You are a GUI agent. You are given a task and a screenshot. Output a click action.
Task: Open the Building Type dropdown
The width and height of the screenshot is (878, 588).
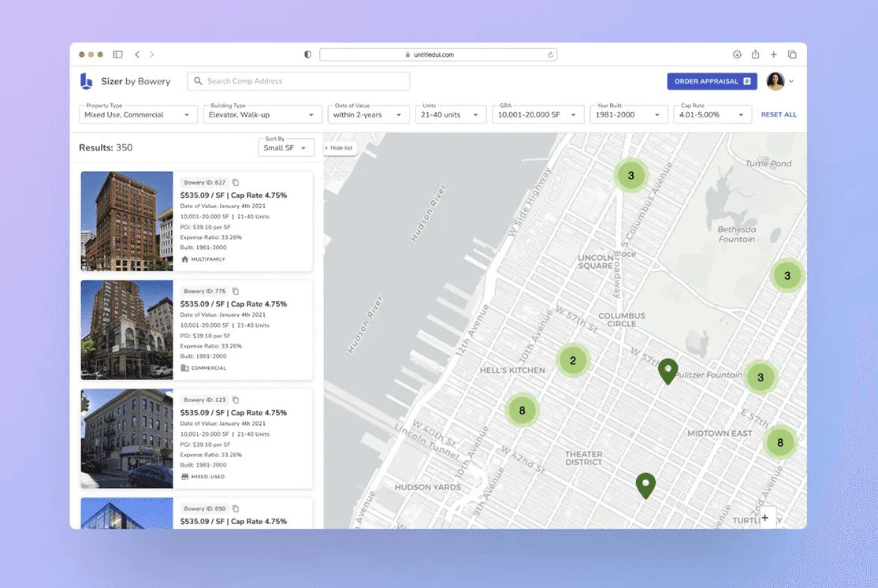click(x=262, y=114)
